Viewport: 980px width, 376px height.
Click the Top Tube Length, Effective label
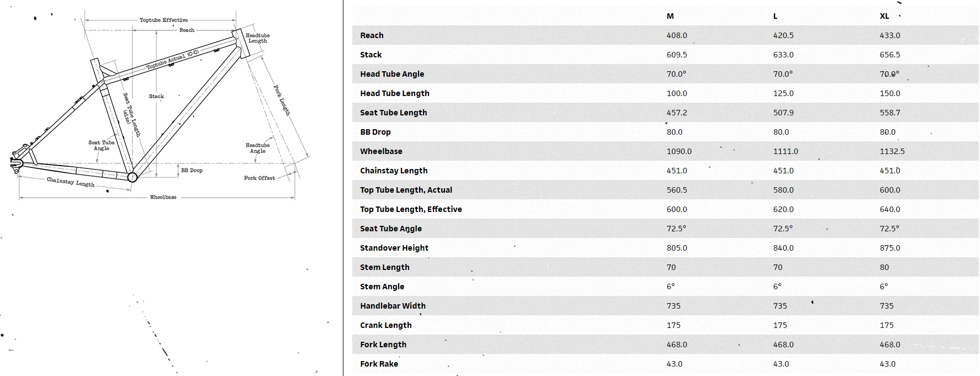pos(411,209)
